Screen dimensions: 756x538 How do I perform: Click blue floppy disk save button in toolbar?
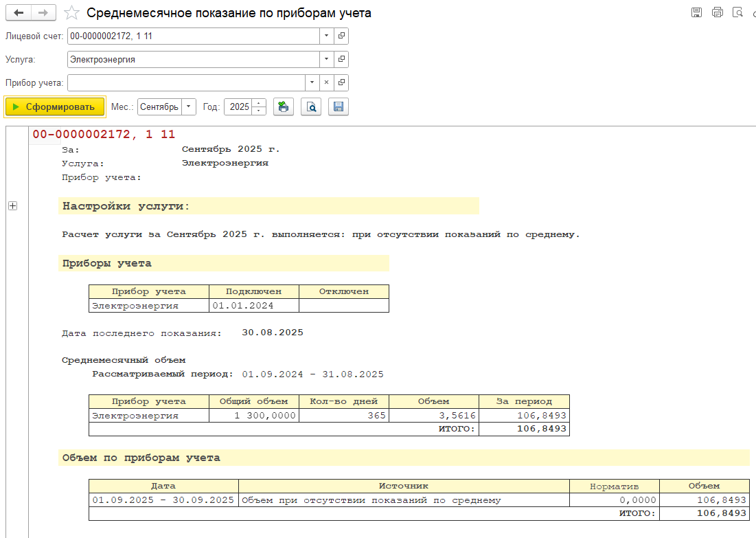tap(339, 107)
